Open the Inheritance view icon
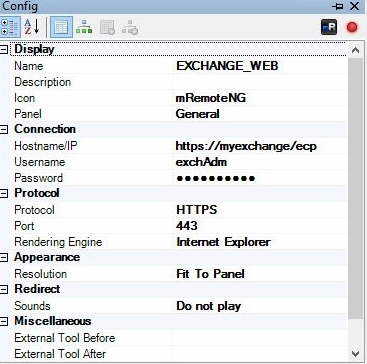 (84, 27)
